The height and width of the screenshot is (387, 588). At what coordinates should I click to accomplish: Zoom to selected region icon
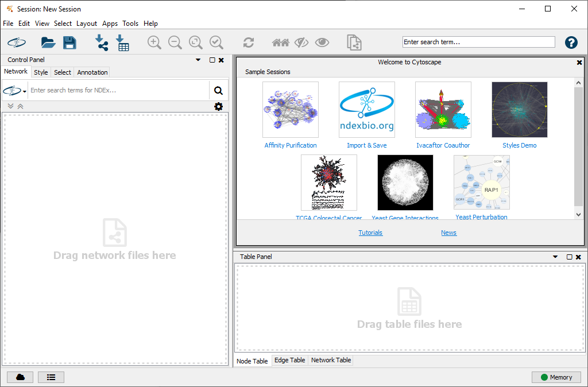[x=216, y=42]
